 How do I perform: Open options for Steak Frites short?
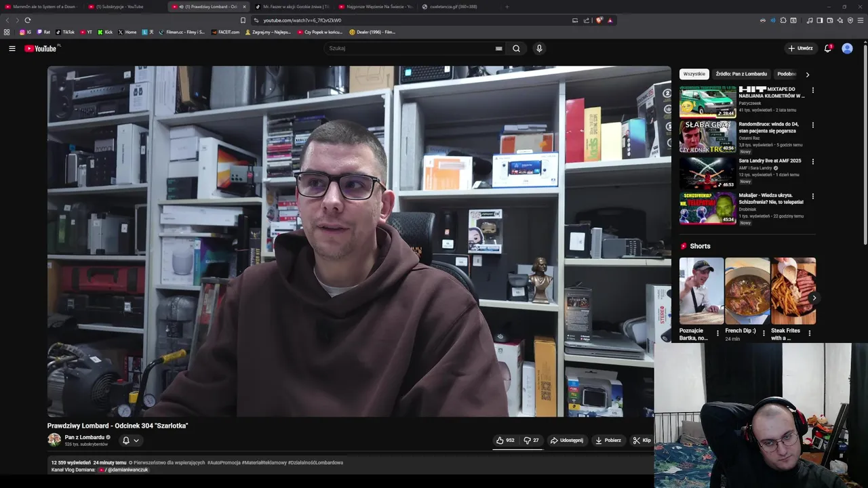tap(809, 333)
